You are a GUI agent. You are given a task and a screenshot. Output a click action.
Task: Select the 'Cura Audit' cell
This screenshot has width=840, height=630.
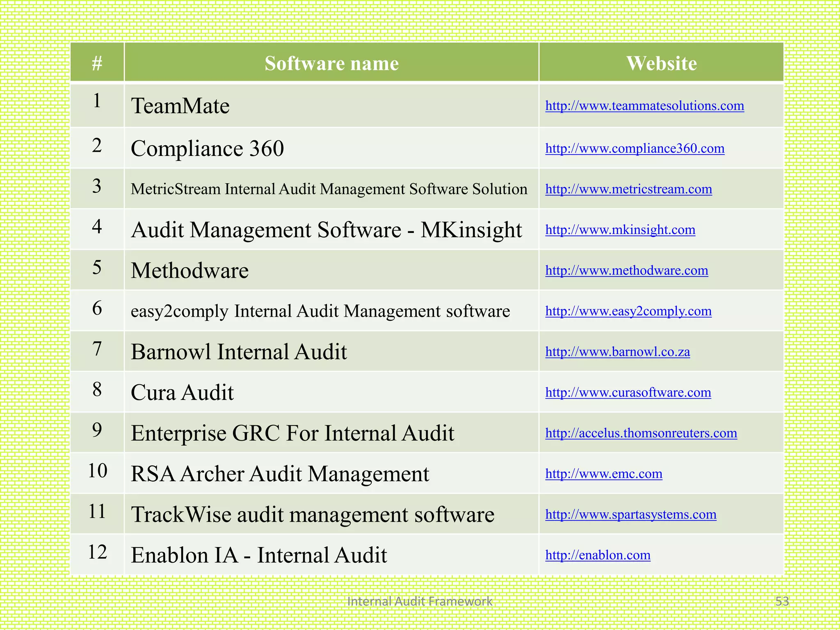[x=331, y=392]
